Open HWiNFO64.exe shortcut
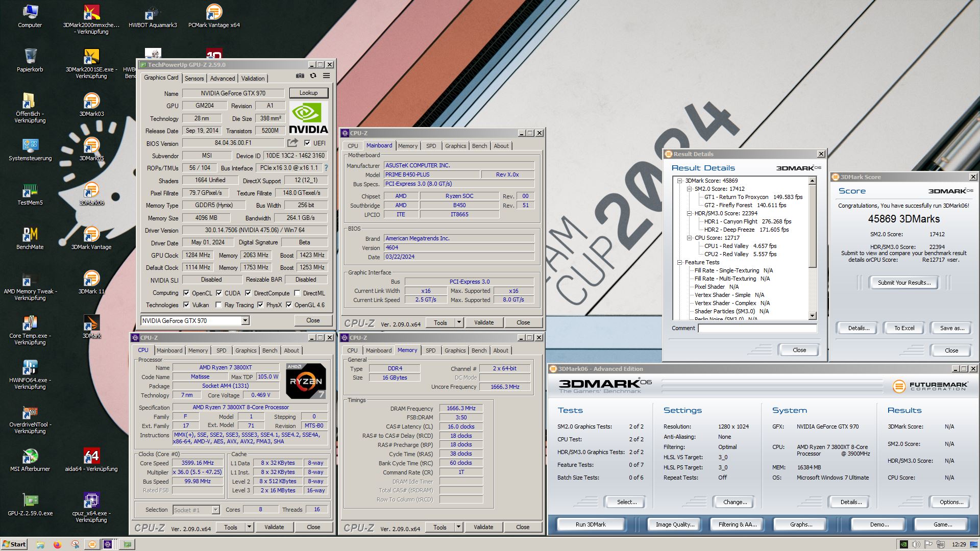The image size is (980, 551). 30,374
